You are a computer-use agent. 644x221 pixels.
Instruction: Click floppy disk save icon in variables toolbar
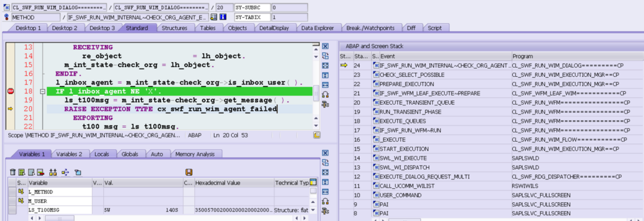(189, 172)
